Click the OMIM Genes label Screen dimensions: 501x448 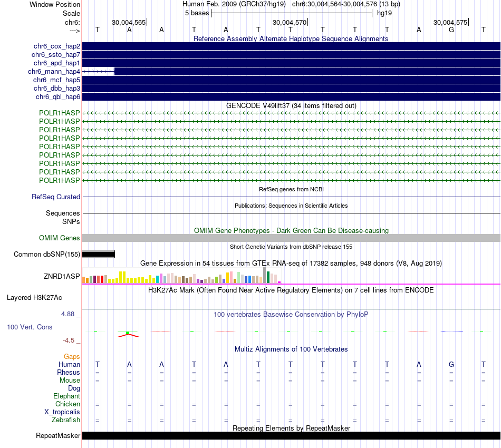59,238
